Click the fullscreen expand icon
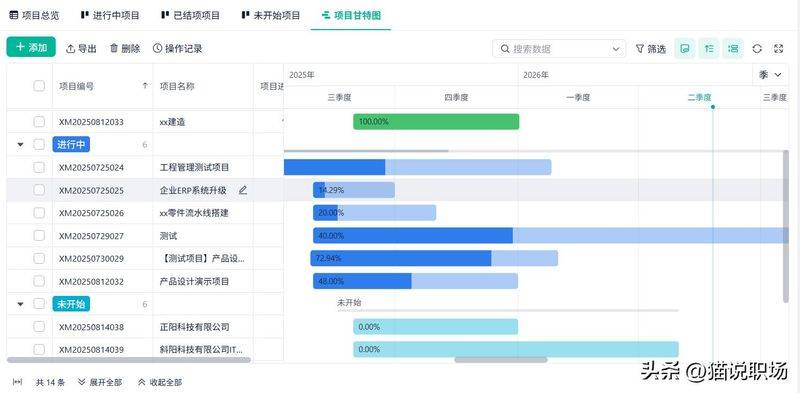 (779, 48)
